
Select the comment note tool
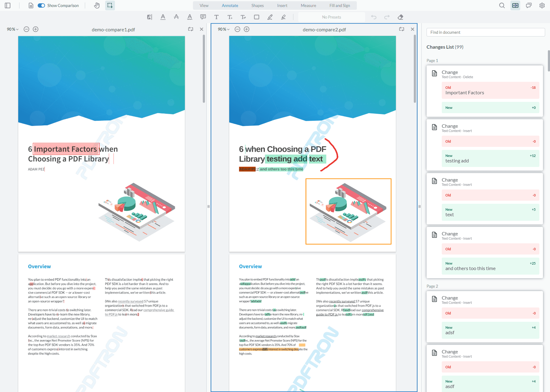tap(203, 17)
